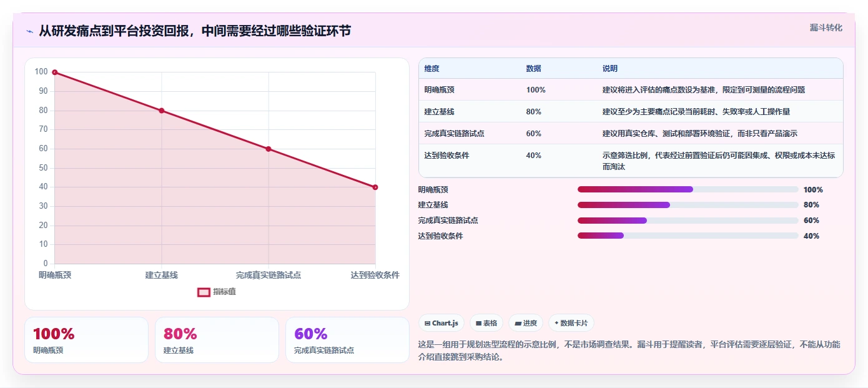Screen dimensions: 868x388
Task: Click the lightning icon beside the title
Action: 29,31
